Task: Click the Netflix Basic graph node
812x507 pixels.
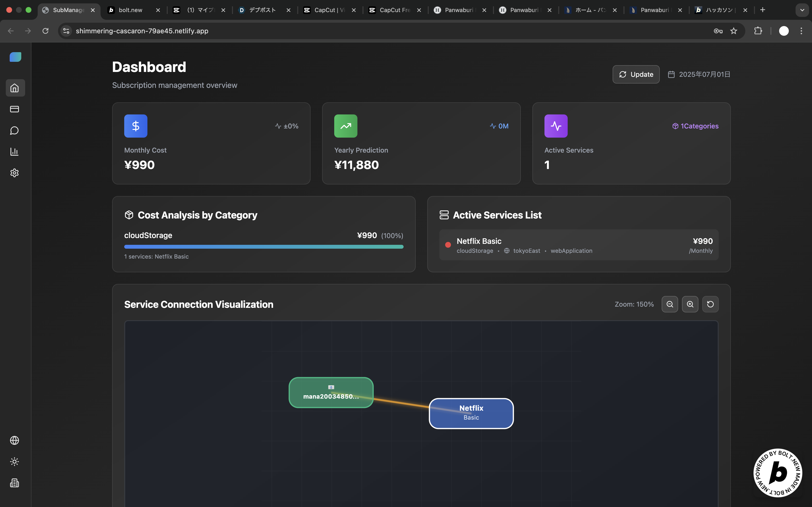Action: click(471, 413)
